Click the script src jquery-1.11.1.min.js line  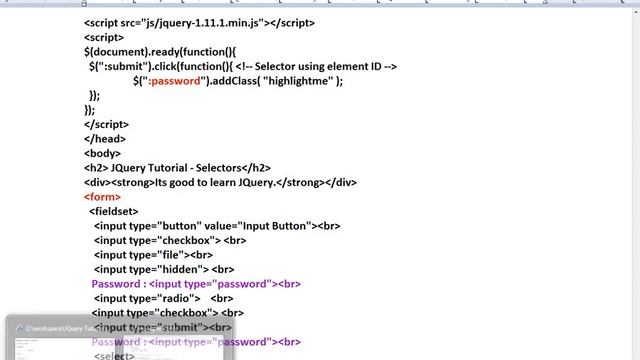click(x=199, y=23)
